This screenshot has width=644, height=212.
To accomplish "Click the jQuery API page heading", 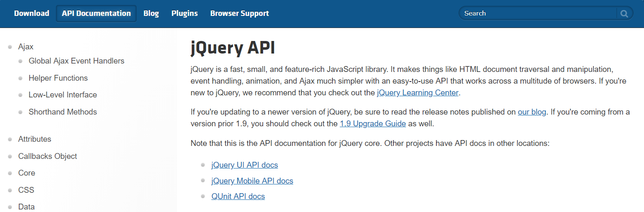I will coord(233,48).
